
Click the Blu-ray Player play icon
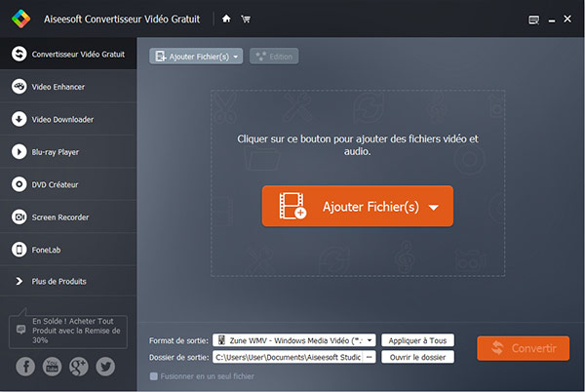pos(19,152)
